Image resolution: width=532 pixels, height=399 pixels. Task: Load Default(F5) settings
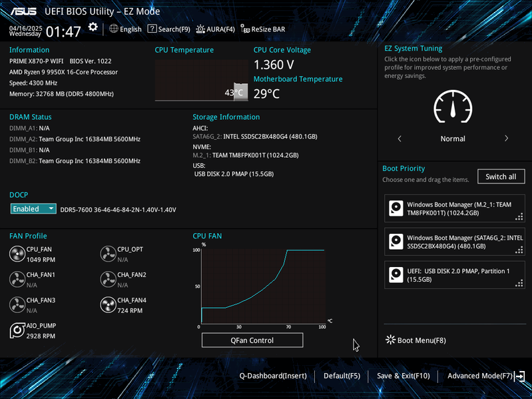342,376
